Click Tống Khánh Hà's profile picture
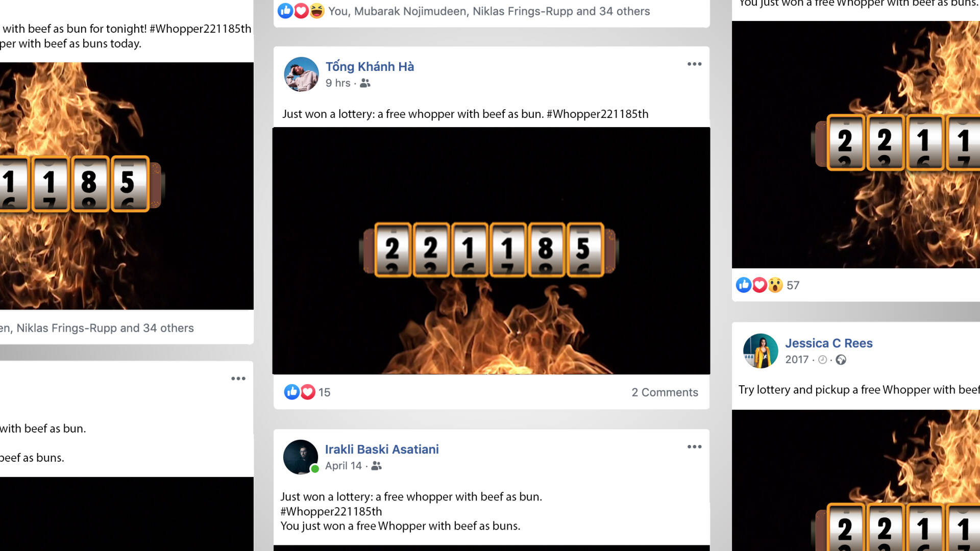This screenshot has height=551, width=980. click(301, 74)
